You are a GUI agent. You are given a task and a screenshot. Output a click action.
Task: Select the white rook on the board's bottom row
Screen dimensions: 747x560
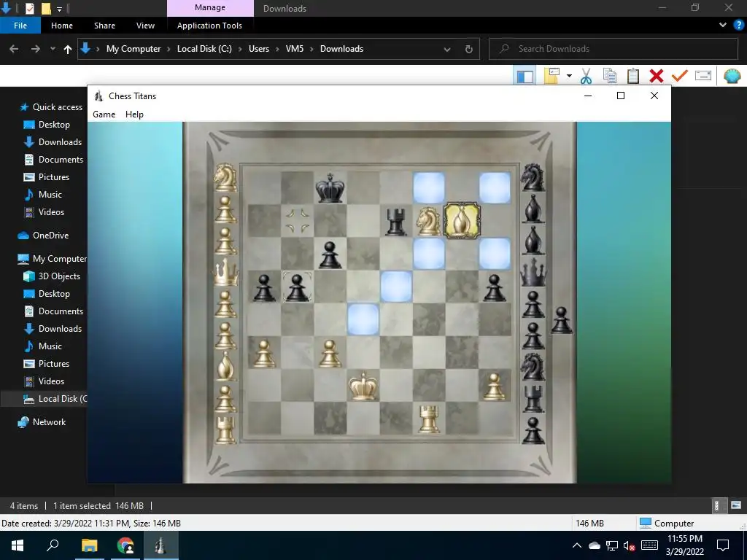click(x=429, y=419)
